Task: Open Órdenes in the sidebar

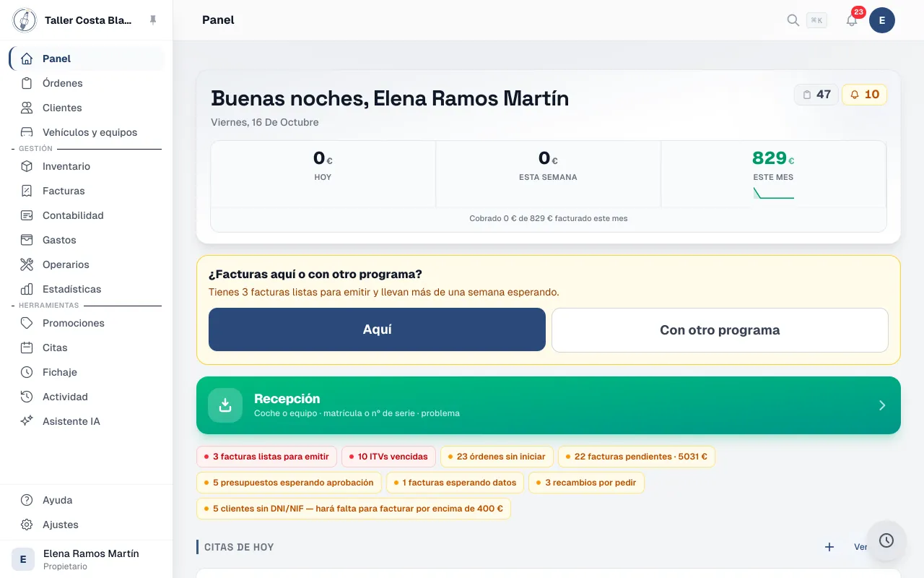Action: (x=87, y=83)
